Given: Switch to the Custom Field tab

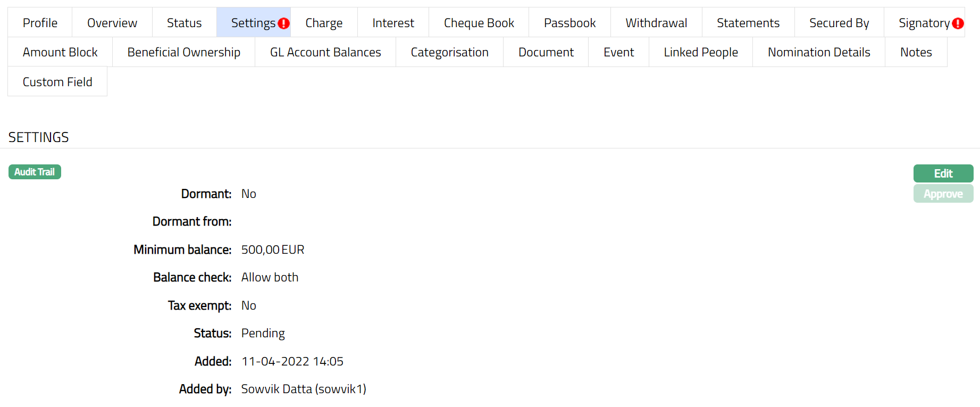Looking at the screenshot, I should (57, 82).
